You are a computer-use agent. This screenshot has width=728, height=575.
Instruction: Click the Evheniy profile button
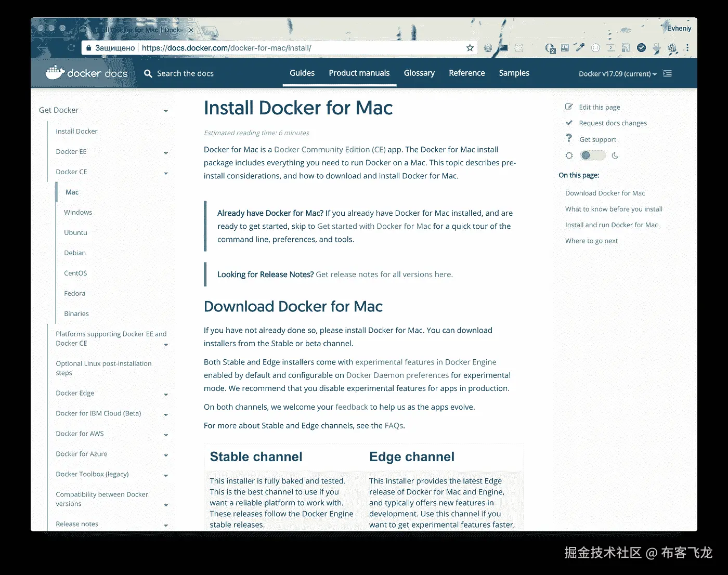[679, 29]
